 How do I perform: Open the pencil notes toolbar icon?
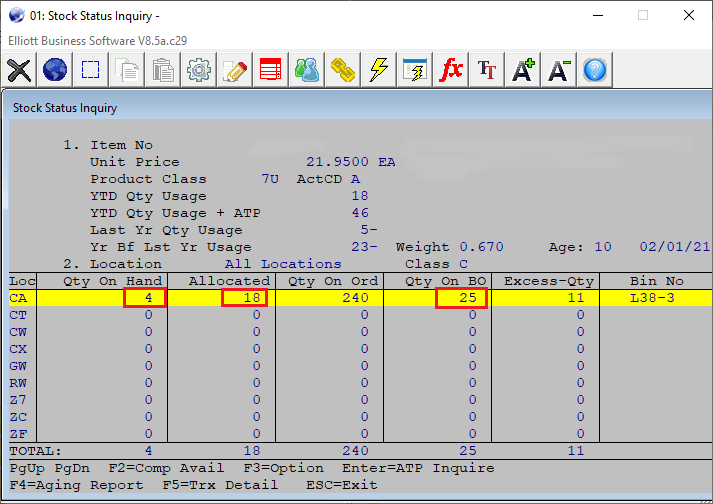point(235,70)
